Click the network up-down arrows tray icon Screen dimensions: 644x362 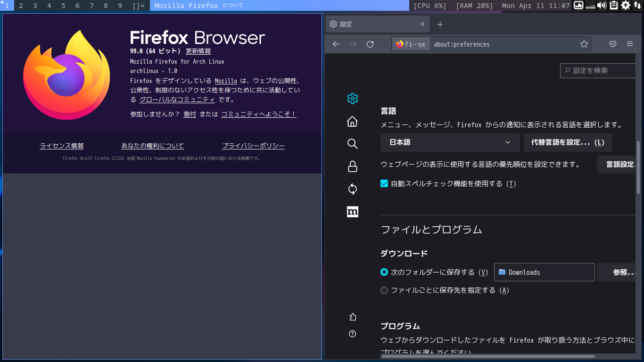(637, 5)
